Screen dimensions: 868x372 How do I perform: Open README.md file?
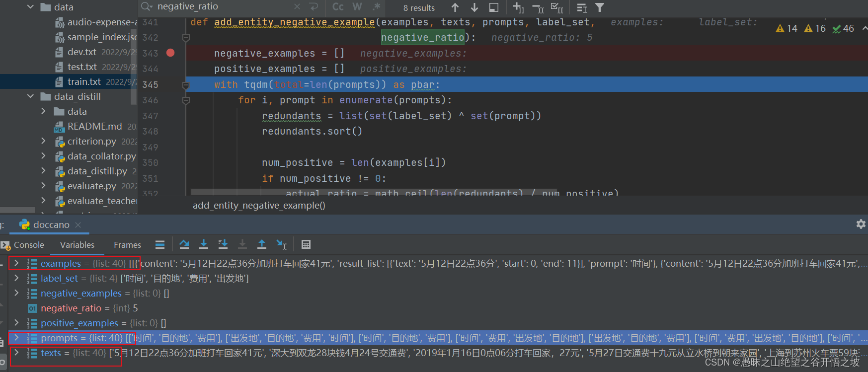coord(94,126)
